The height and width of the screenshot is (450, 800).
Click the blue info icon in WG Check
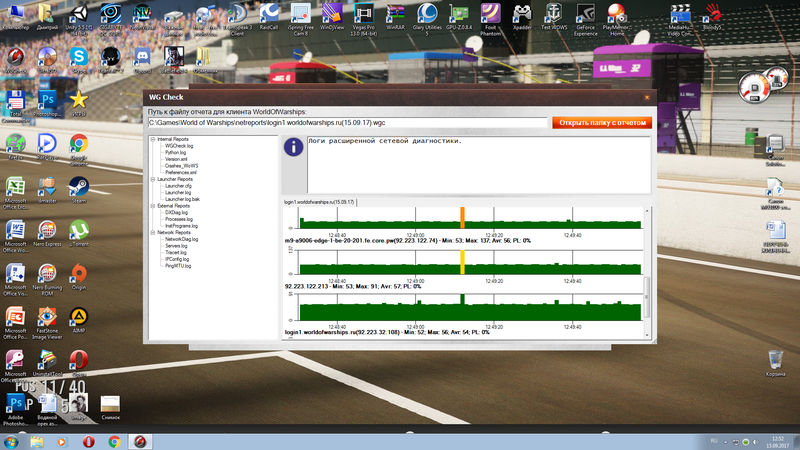click(293, 147)
